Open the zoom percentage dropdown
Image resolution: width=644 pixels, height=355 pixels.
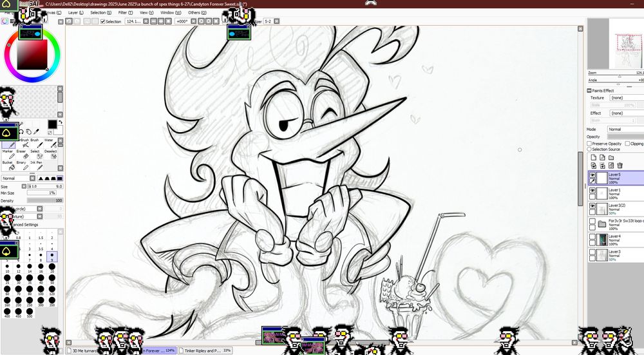(146, 21)
